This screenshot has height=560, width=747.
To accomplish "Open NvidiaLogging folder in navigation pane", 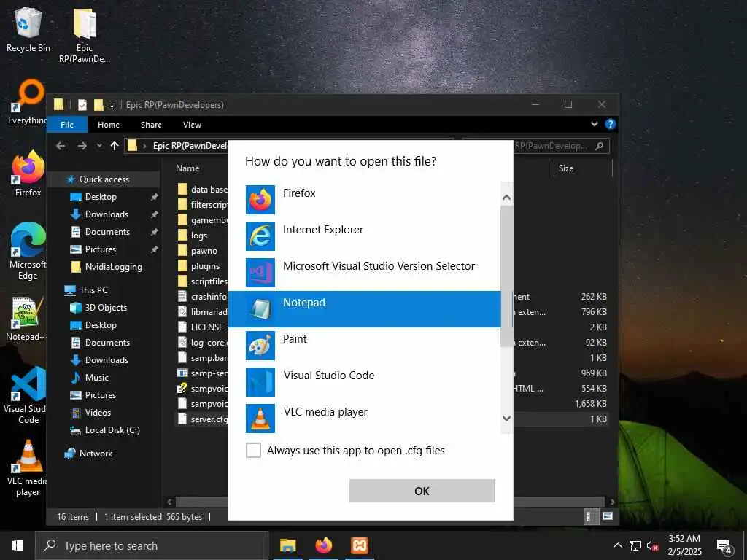I will [113, 267].
